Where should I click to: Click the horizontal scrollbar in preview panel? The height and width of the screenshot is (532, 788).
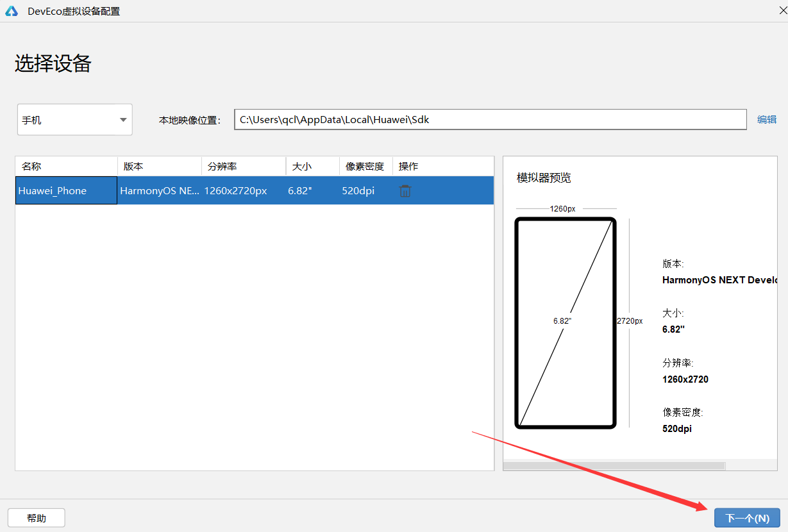click(x=614, y=466)
